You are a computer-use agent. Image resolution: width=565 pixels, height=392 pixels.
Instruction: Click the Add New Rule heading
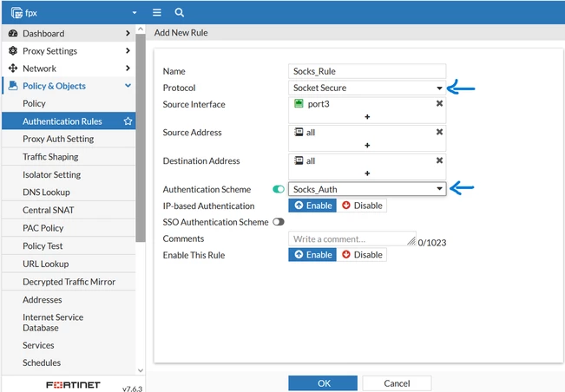(x=181, y=33)
